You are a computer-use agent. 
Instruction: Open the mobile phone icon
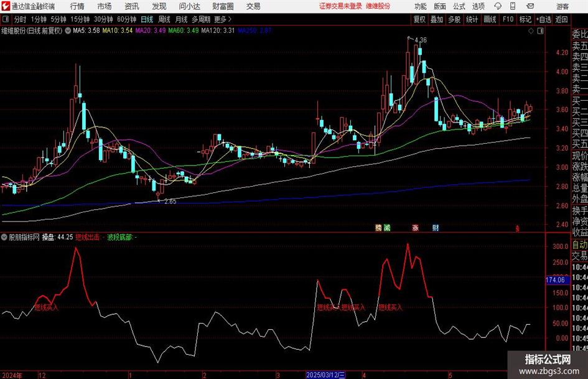[x=513, y=6]
